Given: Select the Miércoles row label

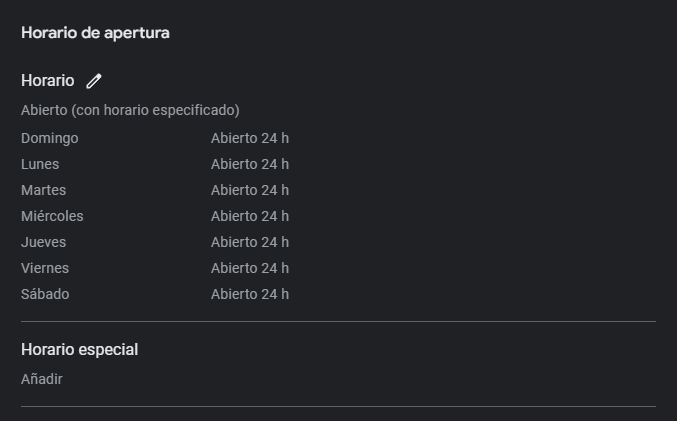Looking at the screenshot, I should [x=52, y=216].
